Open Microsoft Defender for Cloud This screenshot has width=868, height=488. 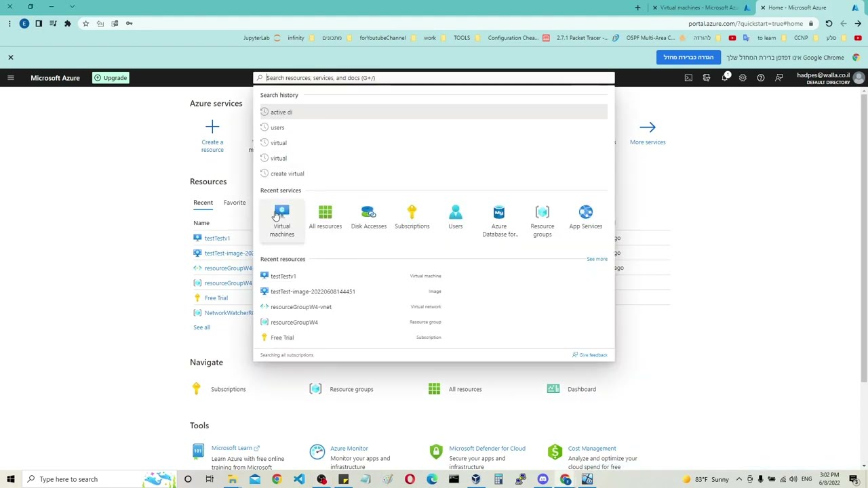(x=487, y=448)
